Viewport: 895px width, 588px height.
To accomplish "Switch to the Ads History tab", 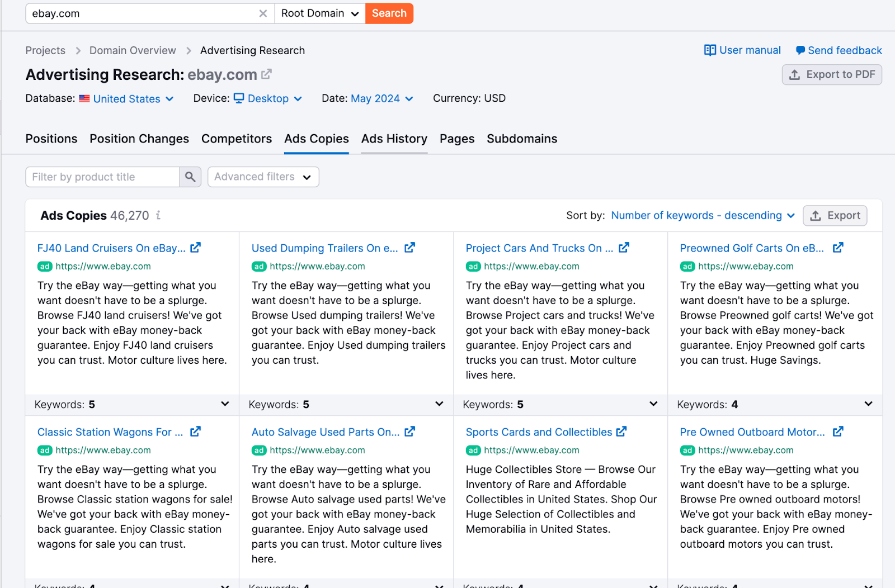I will (x=394, y=139).
